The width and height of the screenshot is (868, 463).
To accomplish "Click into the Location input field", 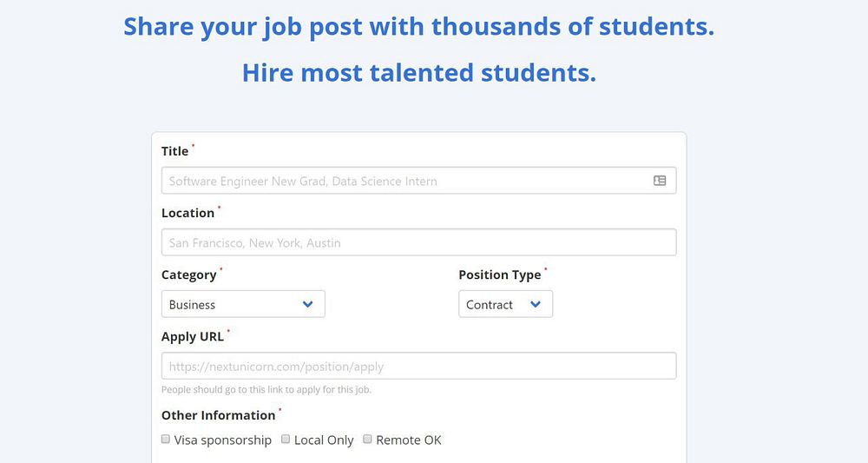I will tap(418, 242).
